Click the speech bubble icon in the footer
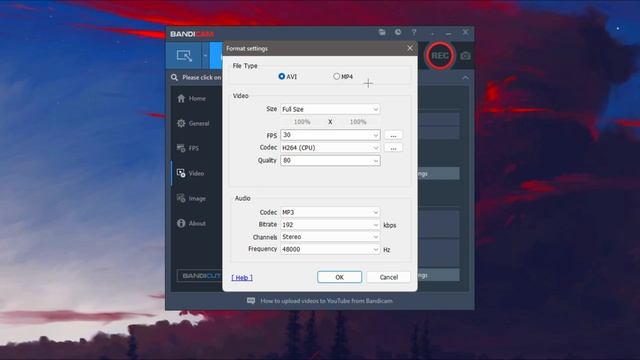 click(251, 301)
